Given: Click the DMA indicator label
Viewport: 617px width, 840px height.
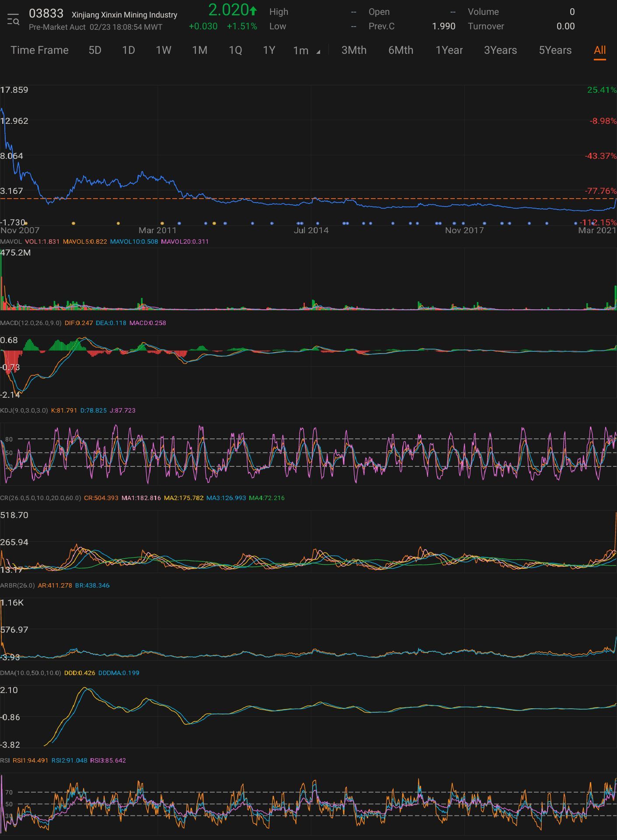Looking at the screenshot, I should 31,673.
